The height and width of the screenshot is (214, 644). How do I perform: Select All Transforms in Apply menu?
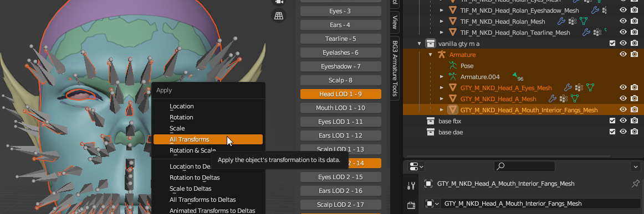pos(208,139)
